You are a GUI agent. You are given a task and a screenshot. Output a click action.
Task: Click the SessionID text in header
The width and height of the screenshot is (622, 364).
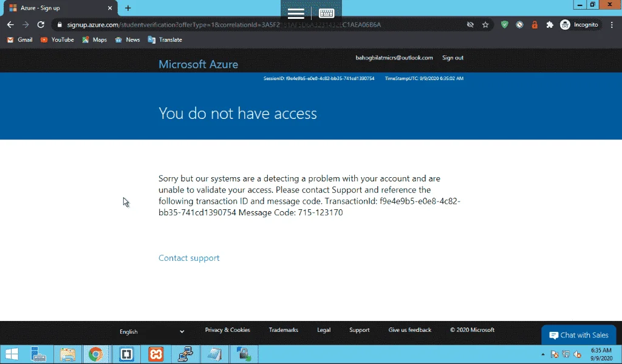pyautogui.click(x=318, y=78)
